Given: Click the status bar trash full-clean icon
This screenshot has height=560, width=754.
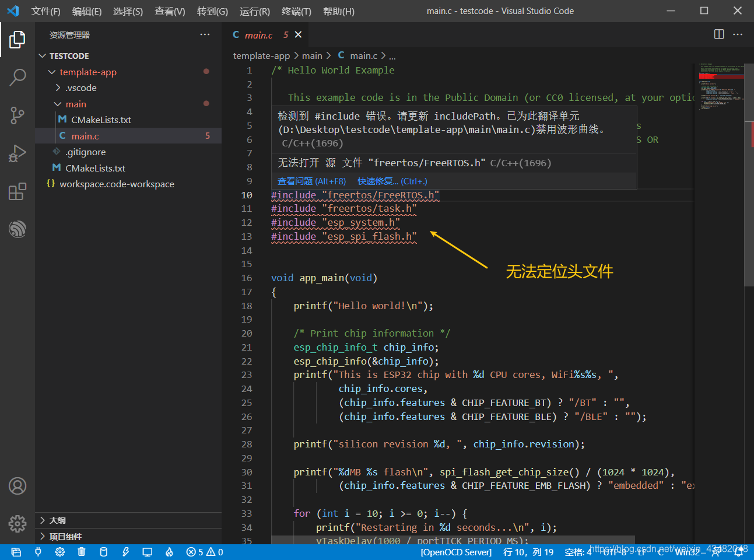Looking at the screenshot, I should pos(82,552).
